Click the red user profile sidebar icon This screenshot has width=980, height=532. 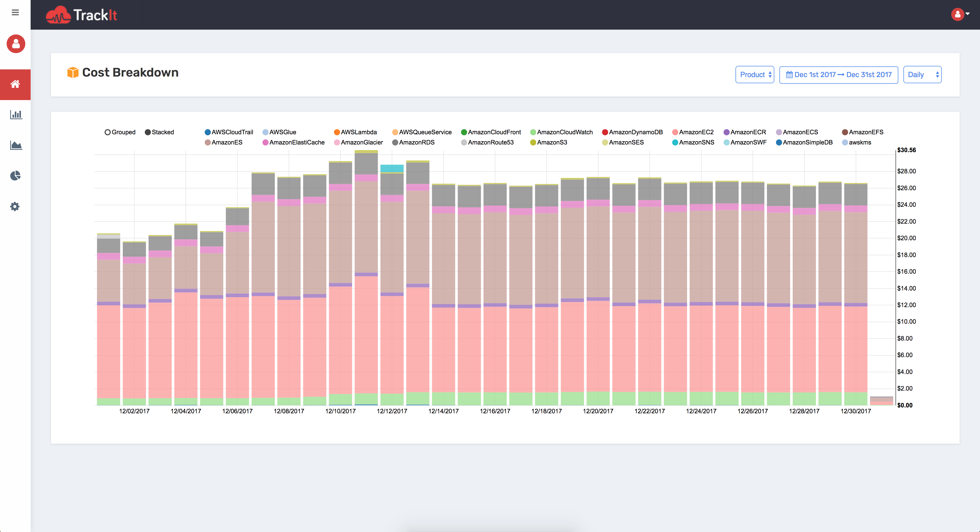(x=16, y=44)
